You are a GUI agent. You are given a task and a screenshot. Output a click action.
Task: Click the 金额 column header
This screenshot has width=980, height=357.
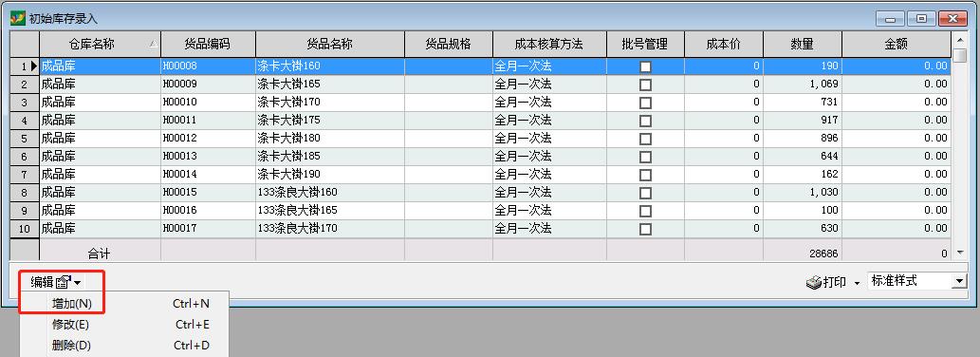897,45
